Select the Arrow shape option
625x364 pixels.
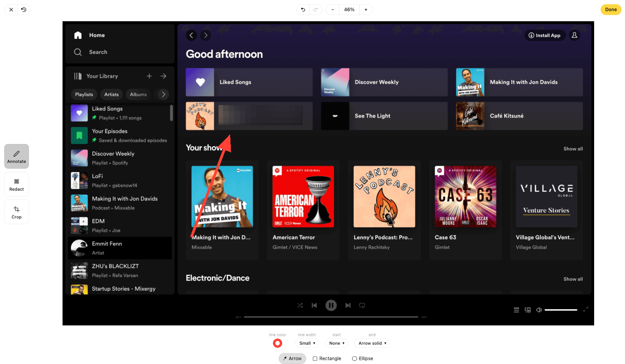pos(292,359)
